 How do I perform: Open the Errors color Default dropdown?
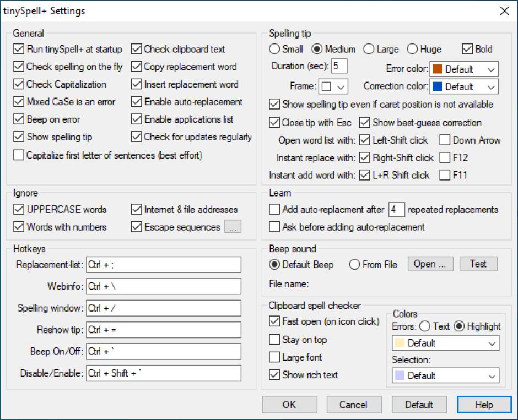(x=446, y=343)
